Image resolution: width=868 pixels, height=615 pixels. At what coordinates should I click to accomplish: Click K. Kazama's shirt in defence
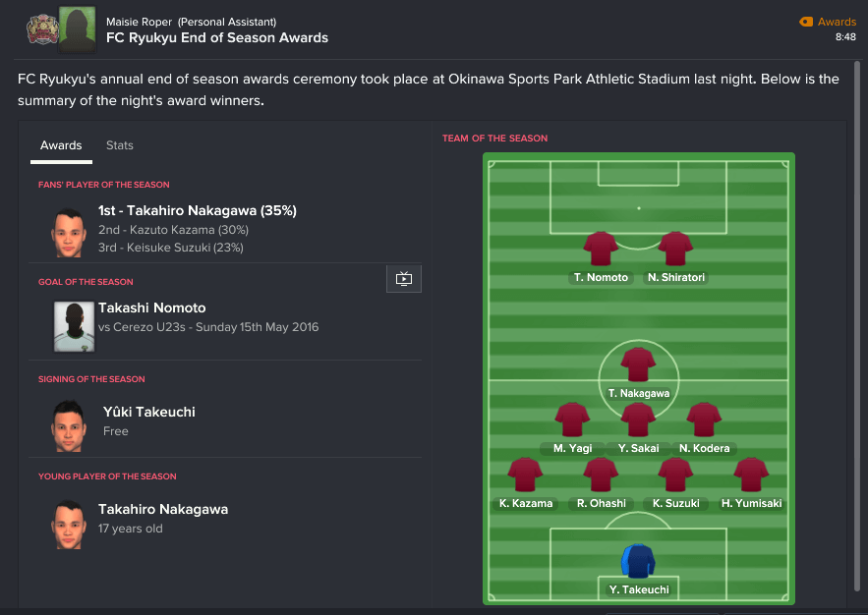pyautogui.click(x=525, y=475)
